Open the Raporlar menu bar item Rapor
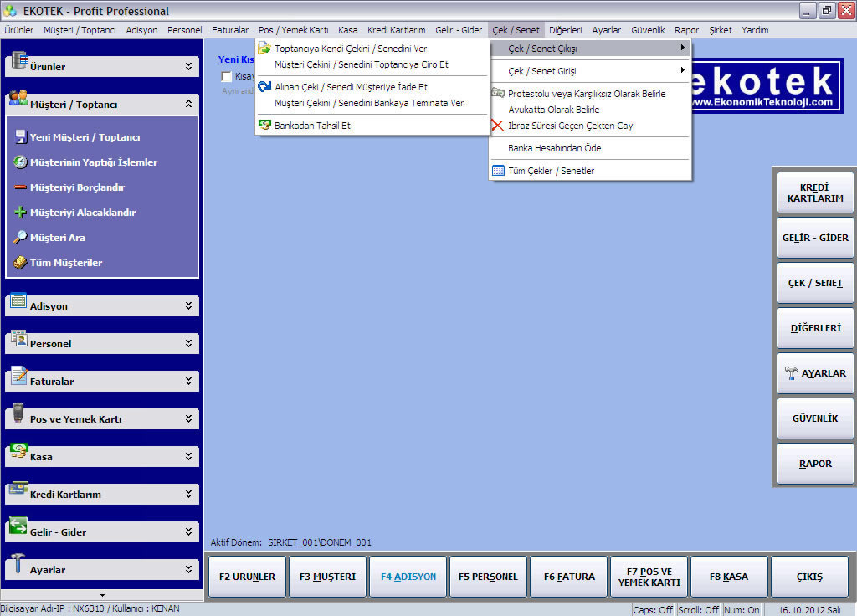The image size is (857, 616). click(686, 30)
